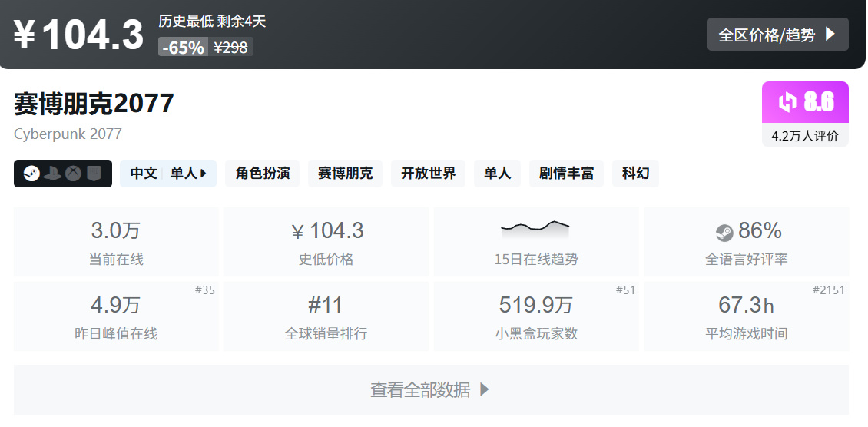Select the 剧情丰富 tag
This screenshot has width=868, height=427.
point(566,174)
